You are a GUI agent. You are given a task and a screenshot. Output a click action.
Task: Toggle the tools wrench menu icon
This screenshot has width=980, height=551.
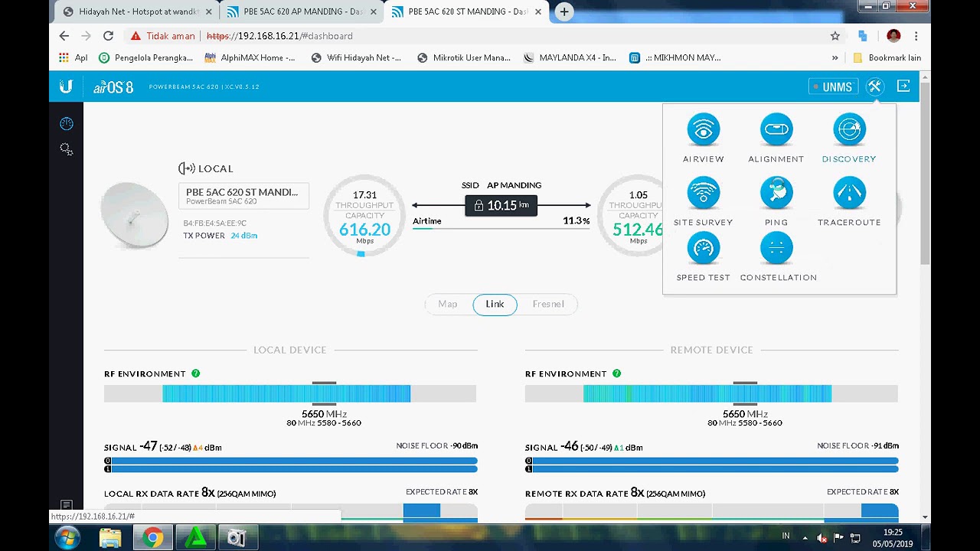tap(874, 86)
